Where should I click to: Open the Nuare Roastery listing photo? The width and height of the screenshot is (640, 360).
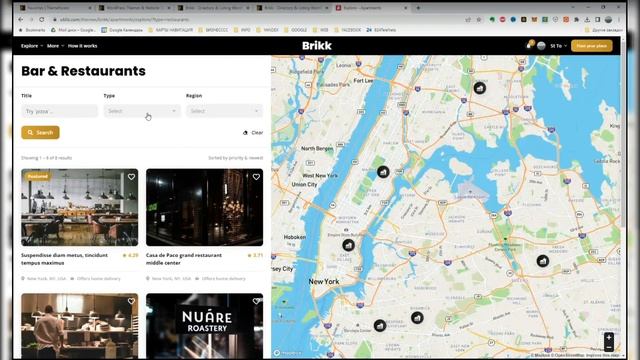click(204, 326)
